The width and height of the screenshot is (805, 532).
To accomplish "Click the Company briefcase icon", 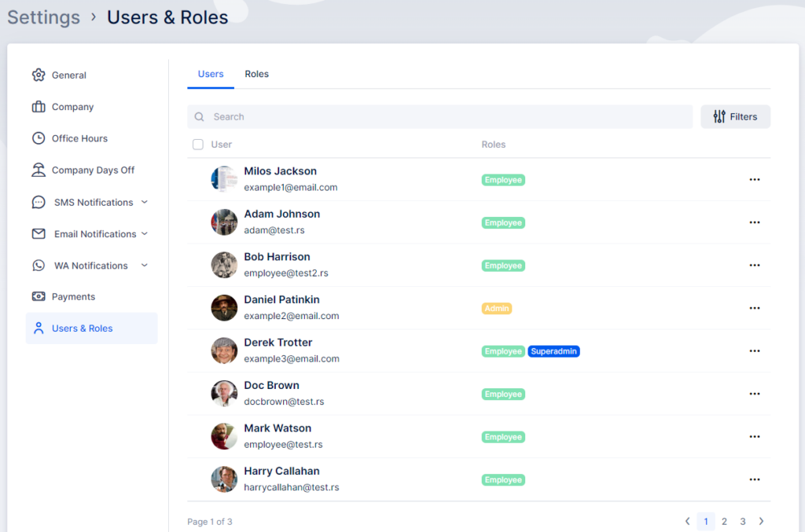I will 39,107.
